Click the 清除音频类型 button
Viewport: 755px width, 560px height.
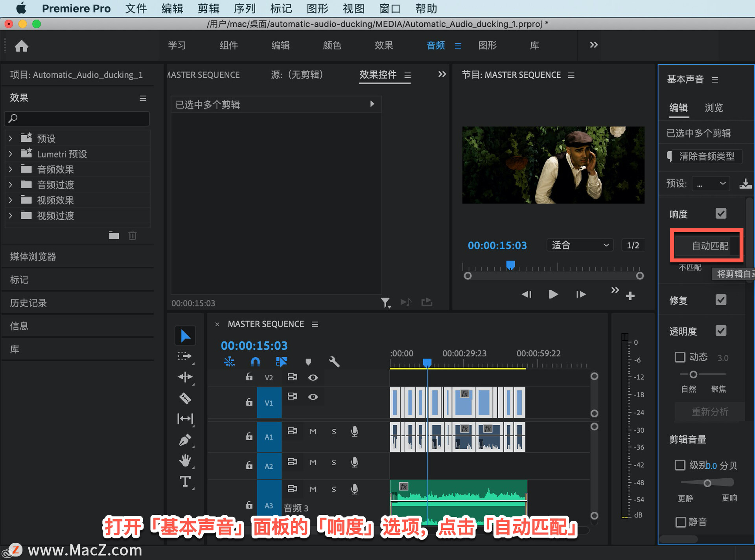tap(707, 156)
